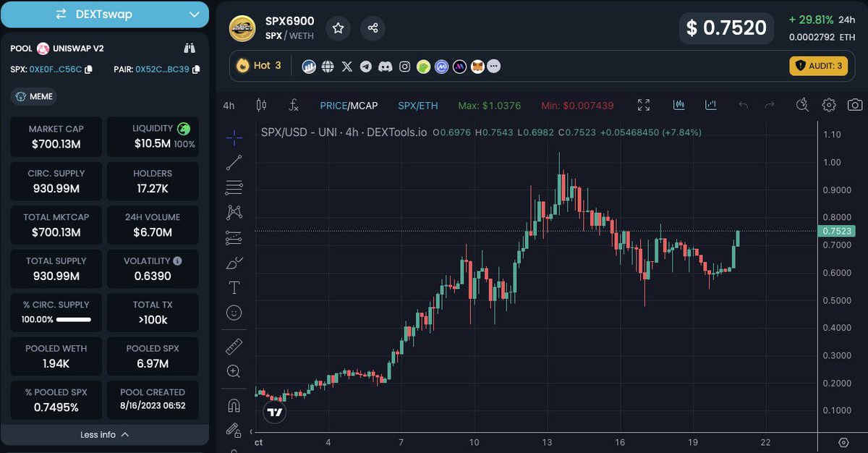The width and height of the screenshot is (868, 453).
Task: Open axis settings gear below price scale
Action: (x=843, y=442)
